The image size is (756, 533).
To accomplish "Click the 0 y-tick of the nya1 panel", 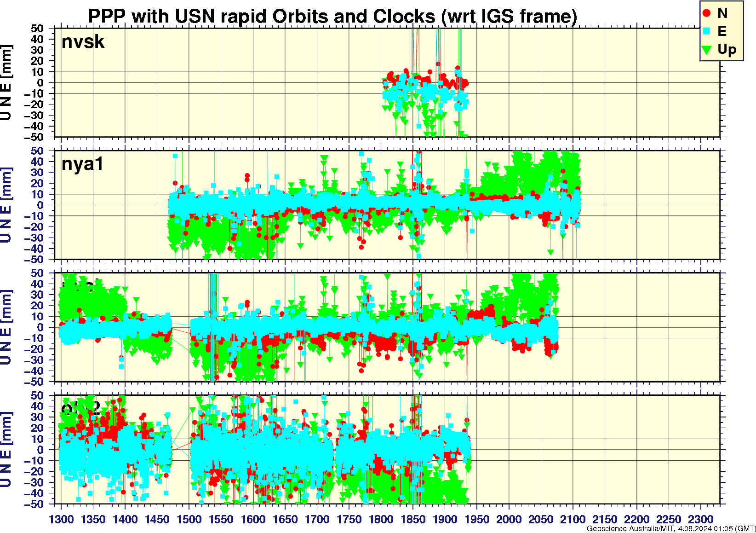I will coord(41,205).
